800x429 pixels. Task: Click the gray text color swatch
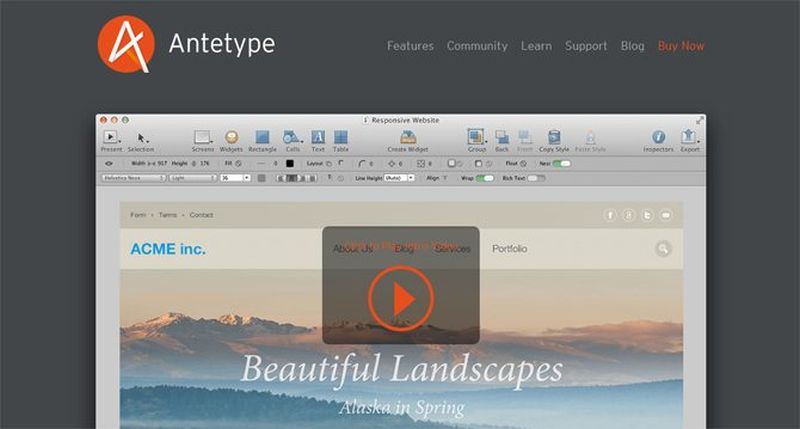261,178
